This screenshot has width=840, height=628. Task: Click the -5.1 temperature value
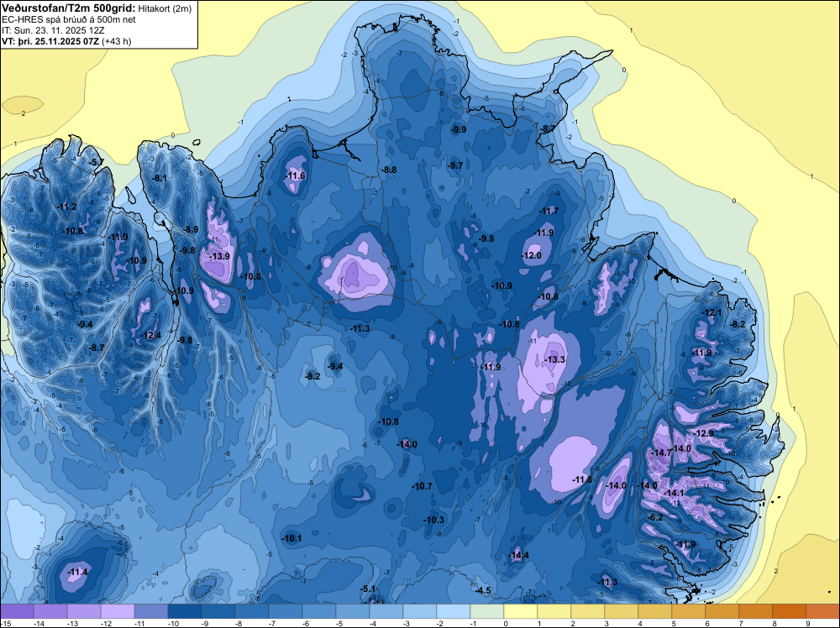pyautogui.click(x=368, y=589)
